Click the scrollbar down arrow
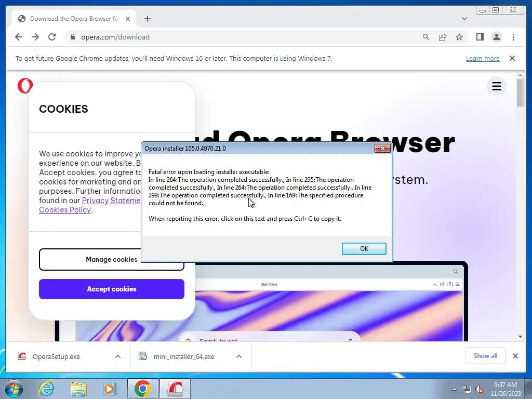The height and width of the screenshot is (399, 532). pos(520,337)
